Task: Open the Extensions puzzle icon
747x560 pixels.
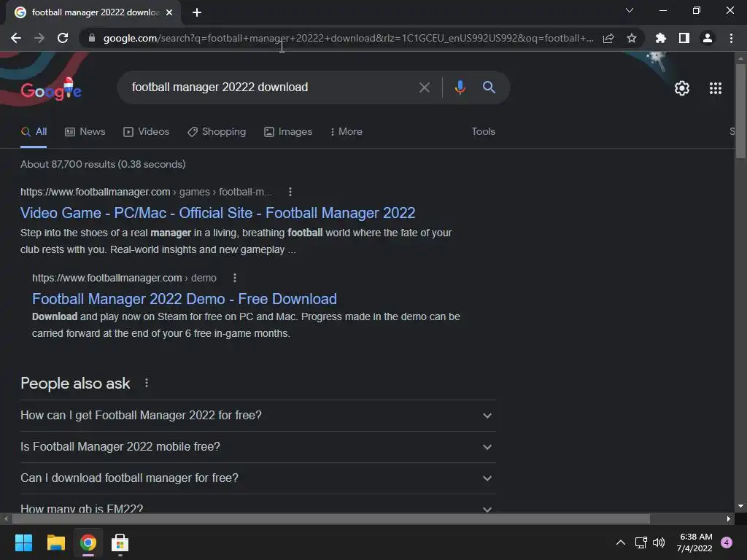Action: point(660,38)
